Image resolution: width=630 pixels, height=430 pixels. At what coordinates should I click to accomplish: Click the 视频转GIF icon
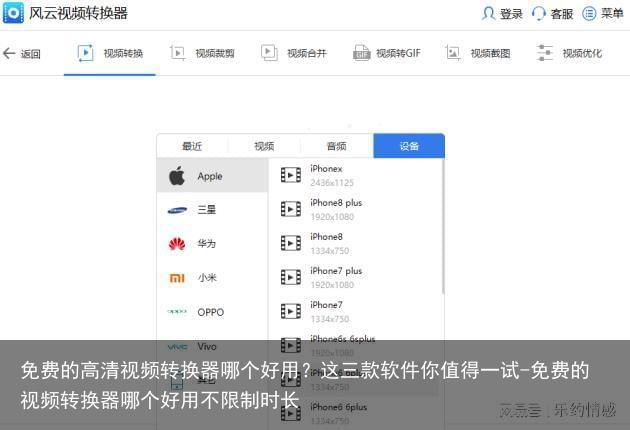tap(361, 53)
